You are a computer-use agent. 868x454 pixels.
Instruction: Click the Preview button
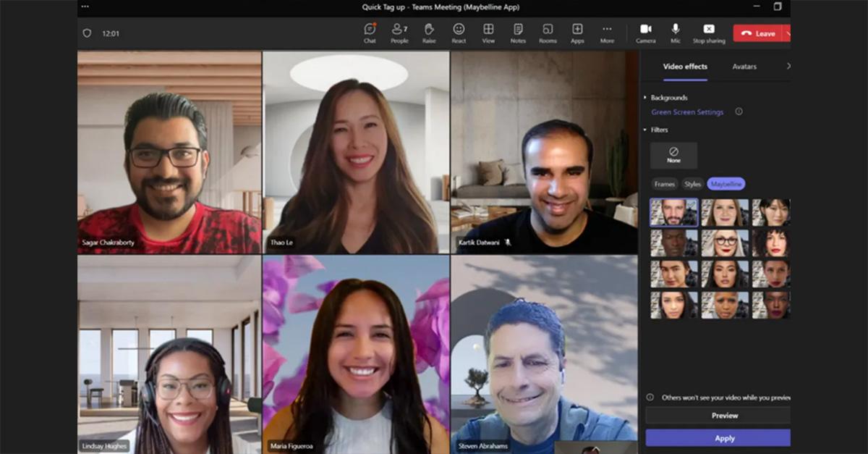coord(724,416)
